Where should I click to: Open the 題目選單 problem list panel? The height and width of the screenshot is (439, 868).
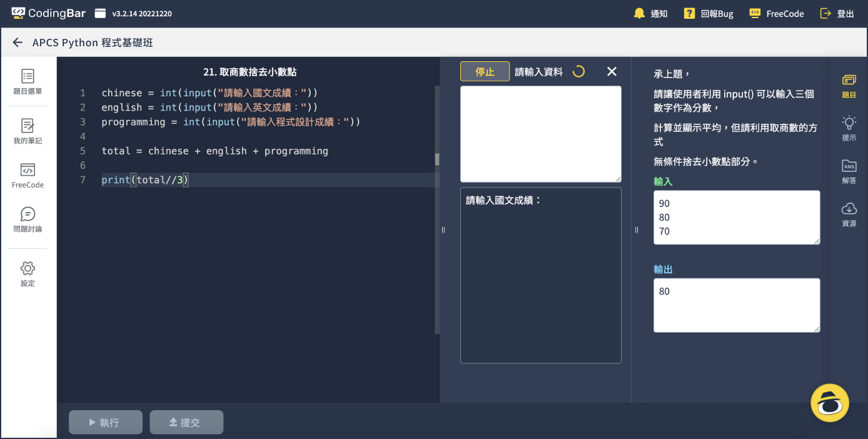coord(27,82)
